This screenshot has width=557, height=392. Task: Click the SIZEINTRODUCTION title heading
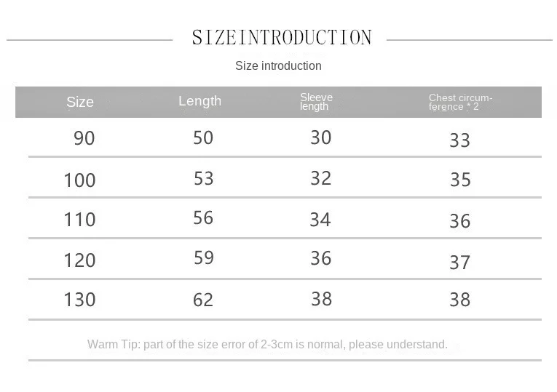point(282,38)
